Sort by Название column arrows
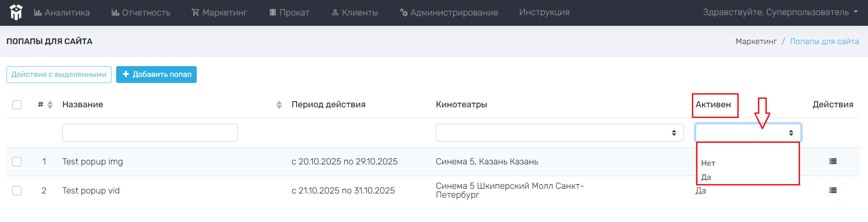 279,104
